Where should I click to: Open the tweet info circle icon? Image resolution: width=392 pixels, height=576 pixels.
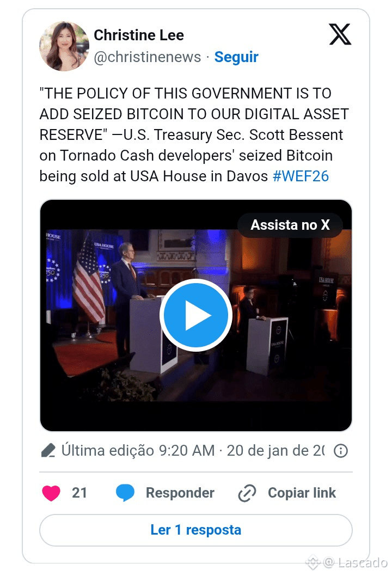tap(341, 451)
